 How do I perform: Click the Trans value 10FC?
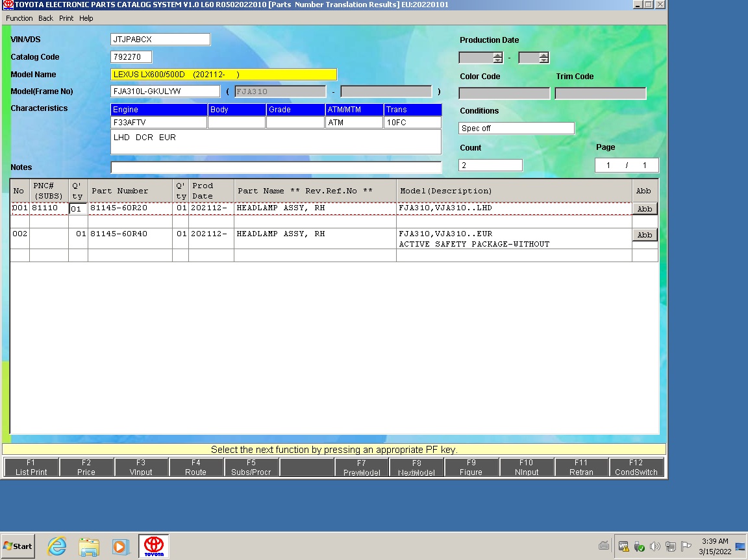413,123
